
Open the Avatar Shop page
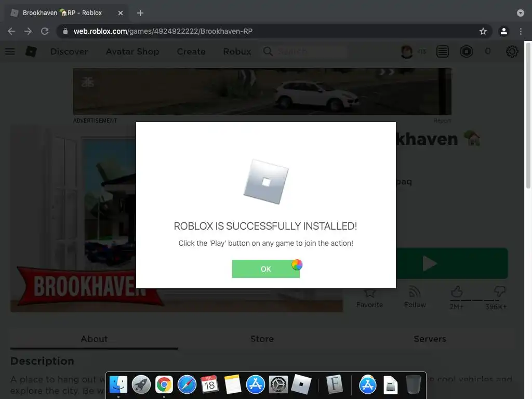pyautogui.click(x=132, y=51)
